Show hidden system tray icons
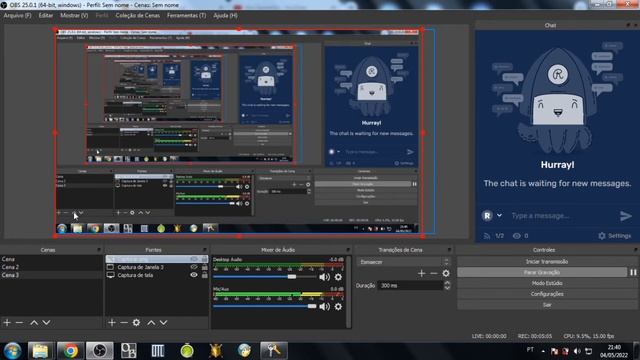The width and height of the screenshot is (640, 360). tap(543, 351)
